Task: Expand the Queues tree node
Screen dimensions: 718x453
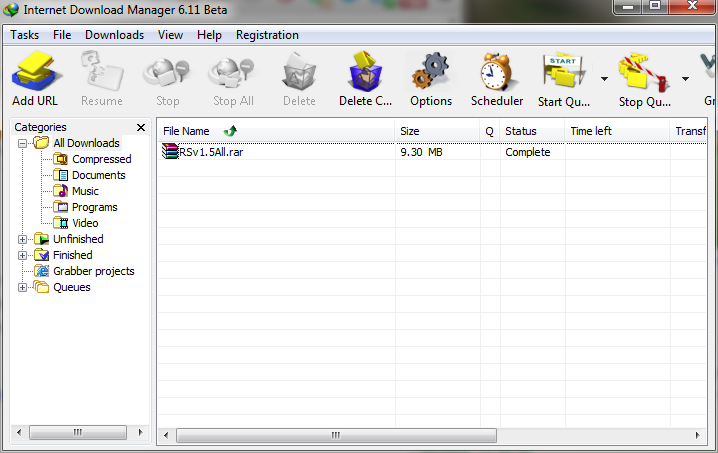Action: [22, 287]
